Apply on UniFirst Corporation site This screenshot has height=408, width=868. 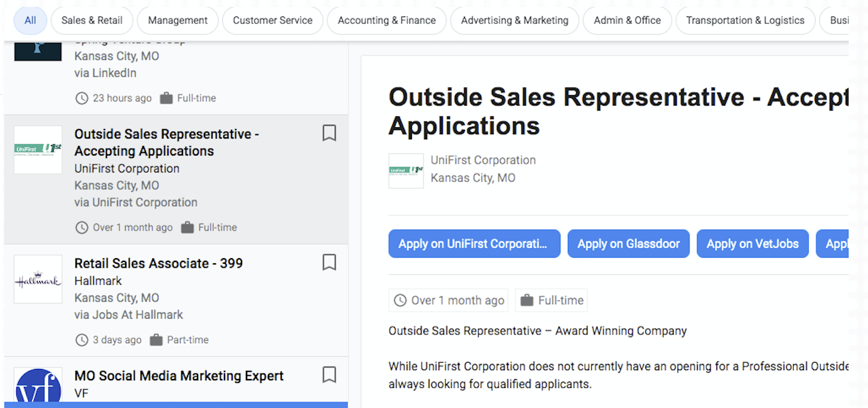[x=474, y=244]
